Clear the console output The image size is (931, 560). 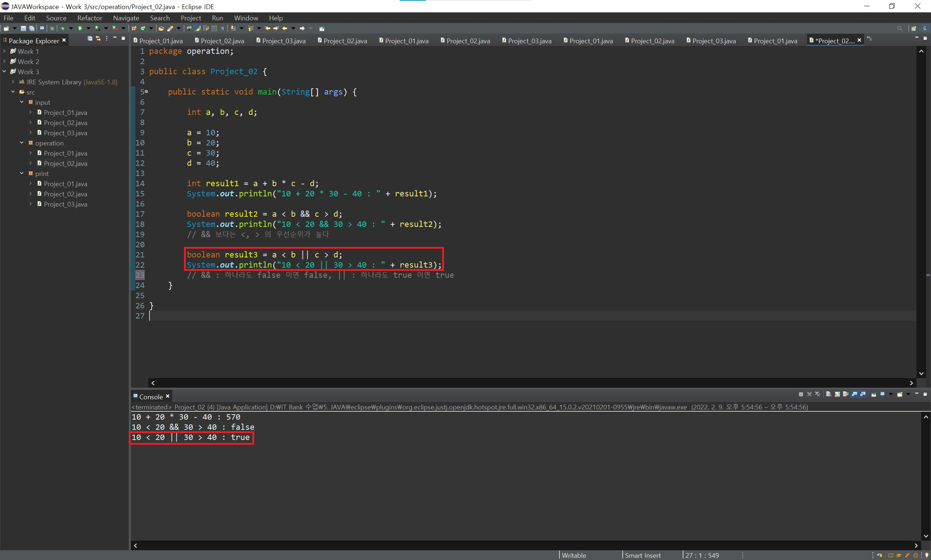[x=828, y=394]
